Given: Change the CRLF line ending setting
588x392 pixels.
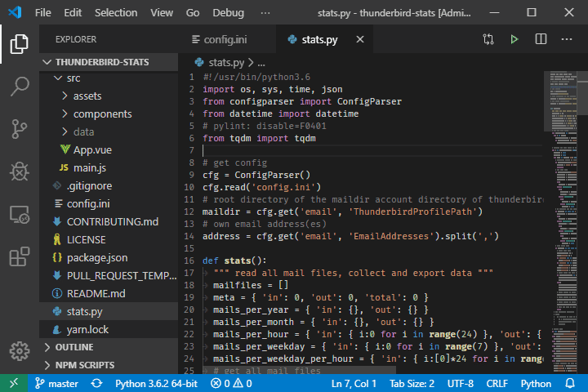Looking at the screenshot, I should pyautogui.click(x=497, y=383).
